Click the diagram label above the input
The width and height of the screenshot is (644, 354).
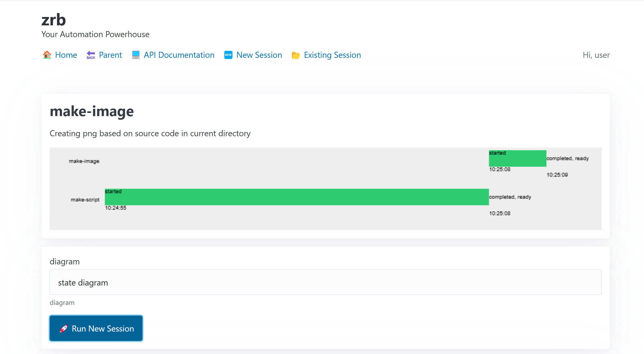click(65, 261)
